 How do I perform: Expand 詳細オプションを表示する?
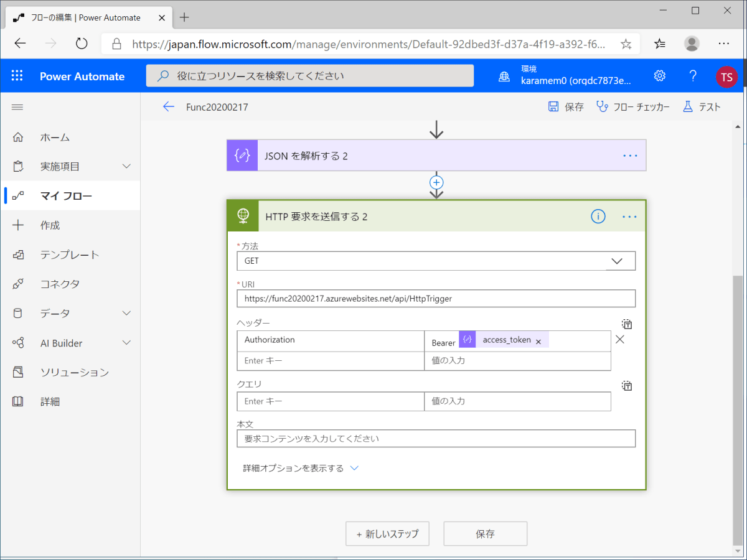click(301, 468)
